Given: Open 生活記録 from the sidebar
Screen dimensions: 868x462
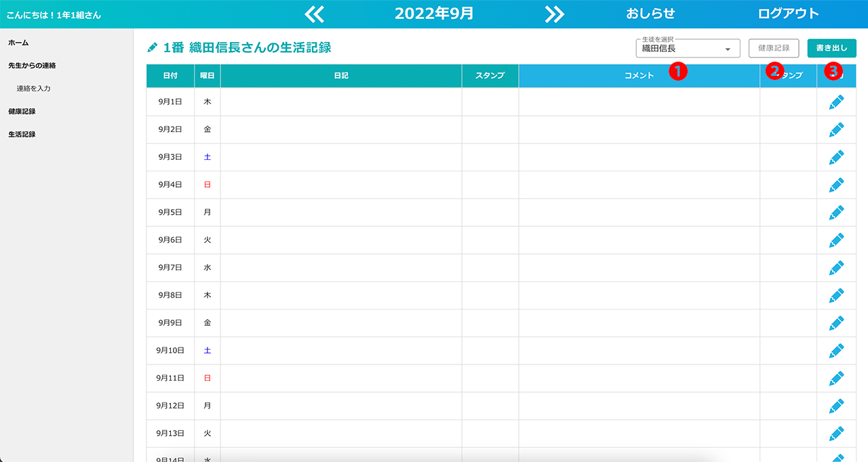Looking at the screenshot, I should click(x=22, y=134).
